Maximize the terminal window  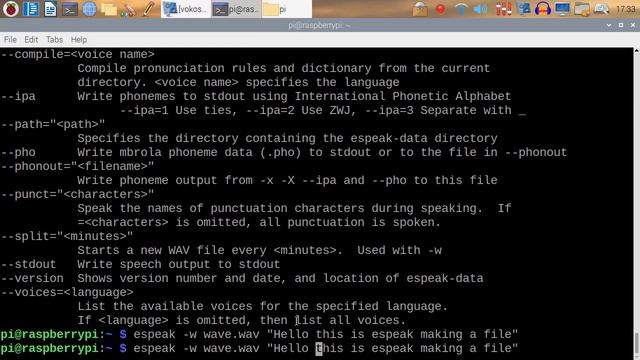[x=621, y=25]
